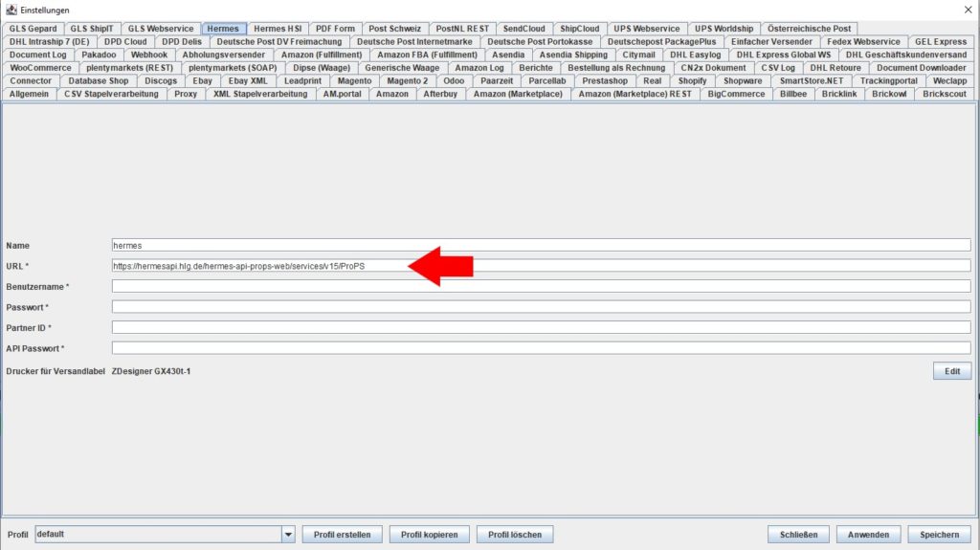Switch to the CSV Log tab

tap(778, 68)
